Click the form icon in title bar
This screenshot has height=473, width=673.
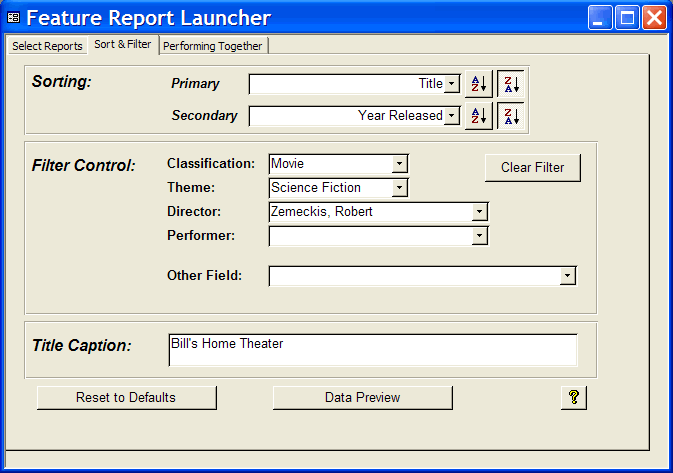click(x=13, y=18)
